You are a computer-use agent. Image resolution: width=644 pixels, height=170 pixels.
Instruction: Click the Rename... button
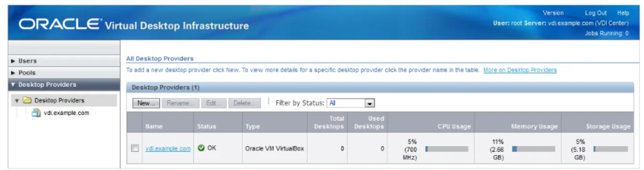[180, 103]
